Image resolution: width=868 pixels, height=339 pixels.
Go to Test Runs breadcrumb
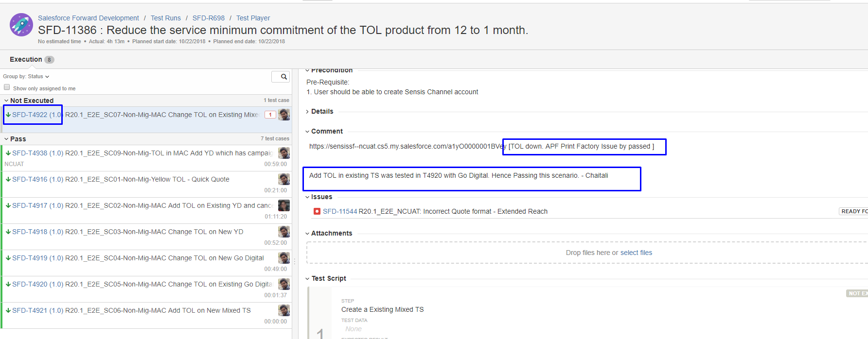click(165, 18)
